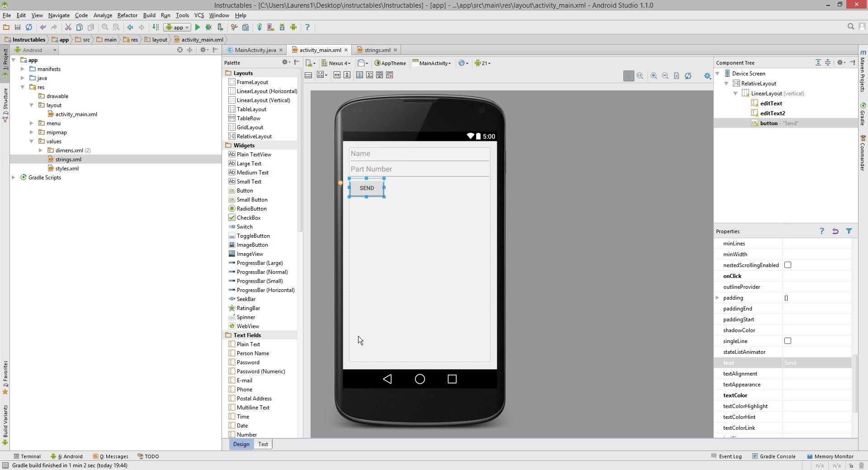Image resolution: width=868 pixels, height=470 pixels.
Task: Toggle the expert properties filter icon
Action: [x=849, y=231]
